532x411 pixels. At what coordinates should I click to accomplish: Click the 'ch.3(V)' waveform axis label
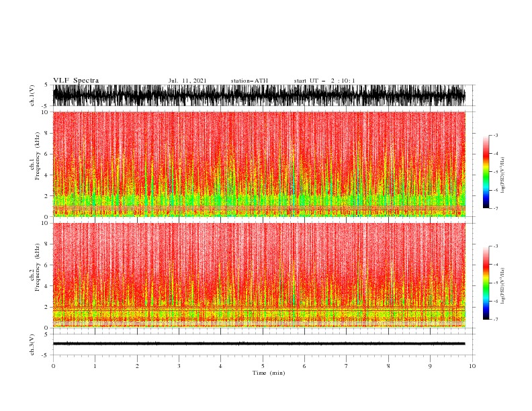[32, 345]
